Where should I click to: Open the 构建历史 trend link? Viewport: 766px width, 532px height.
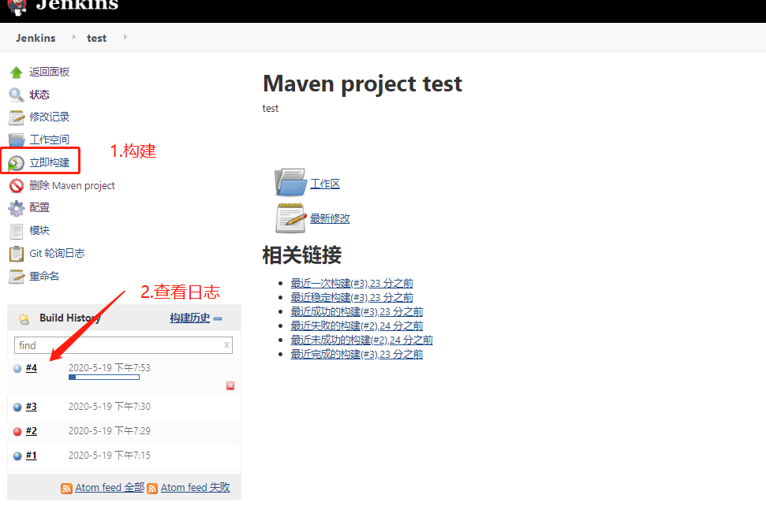click(x=189, y=318)
